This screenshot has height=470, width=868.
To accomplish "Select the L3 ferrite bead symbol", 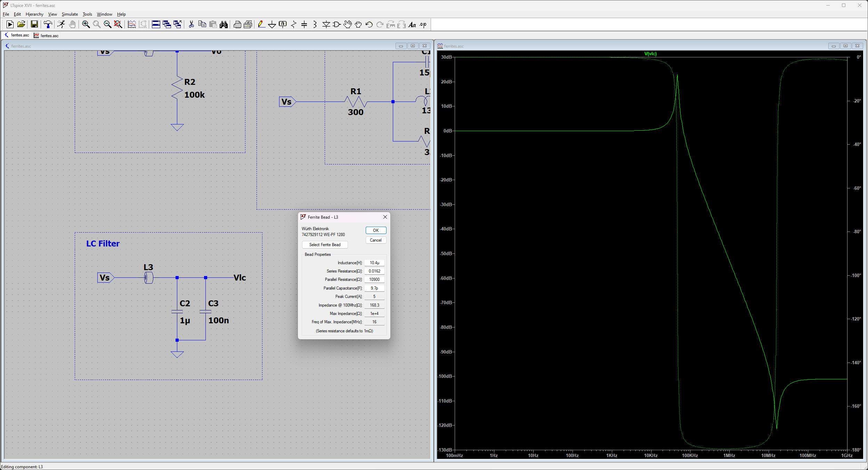I will coord(148,278).
